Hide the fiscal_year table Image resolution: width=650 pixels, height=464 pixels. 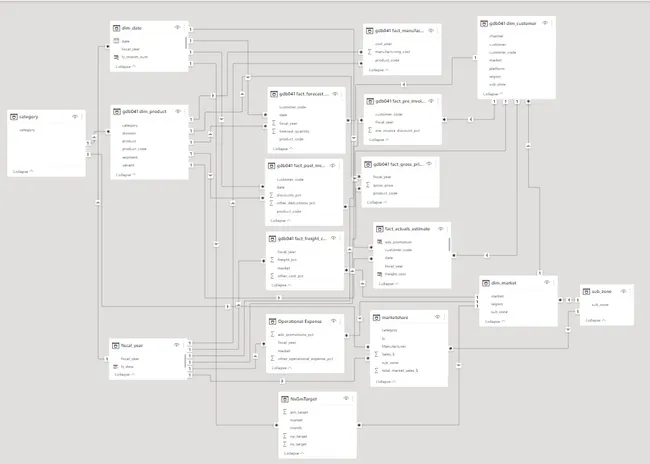177,345
